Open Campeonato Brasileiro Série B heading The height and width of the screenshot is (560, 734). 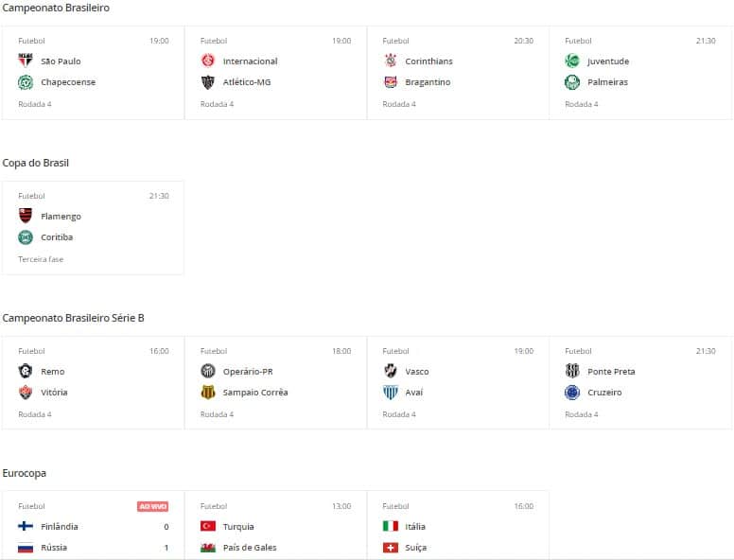pos(73,318)
